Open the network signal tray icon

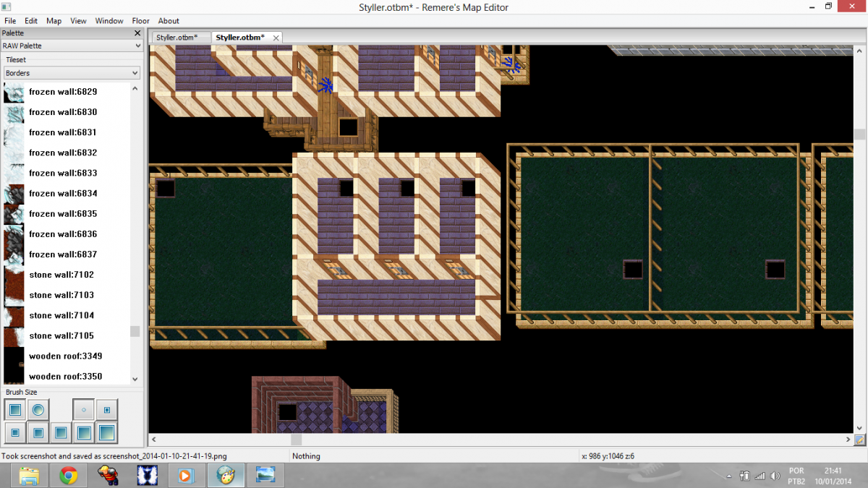tap(759, 476)
